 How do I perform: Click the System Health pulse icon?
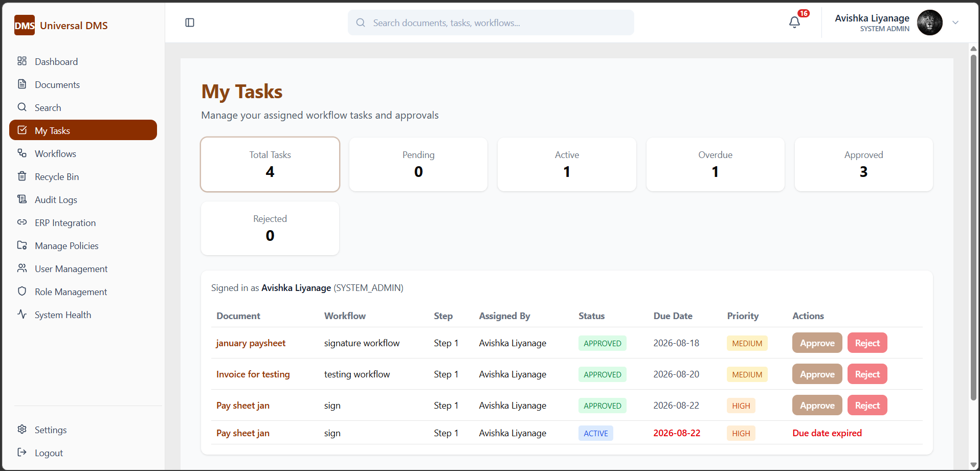[x=22, y=314]
